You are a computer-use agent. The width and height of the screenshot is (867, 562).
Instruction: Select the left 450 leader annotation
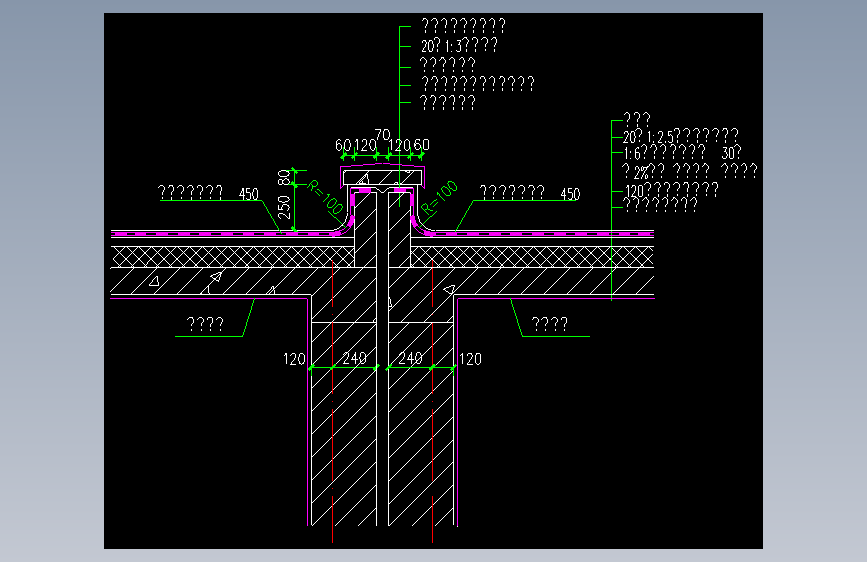tap(249, 194)
